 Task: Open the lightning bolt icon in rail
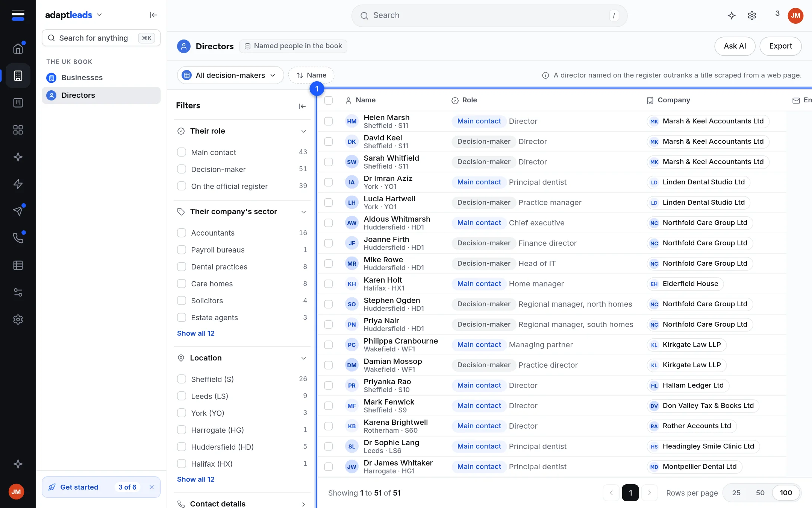tap(18, 184)
